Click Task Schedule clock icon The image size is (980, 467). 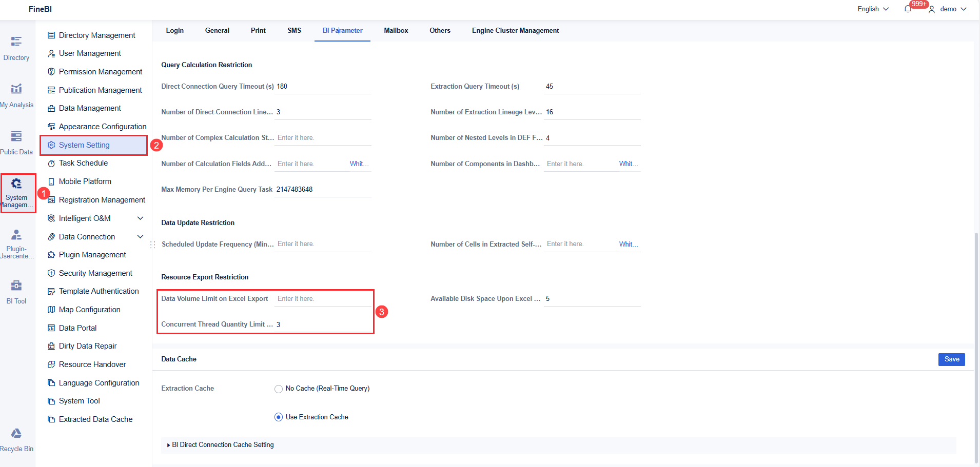coord(51,163)
